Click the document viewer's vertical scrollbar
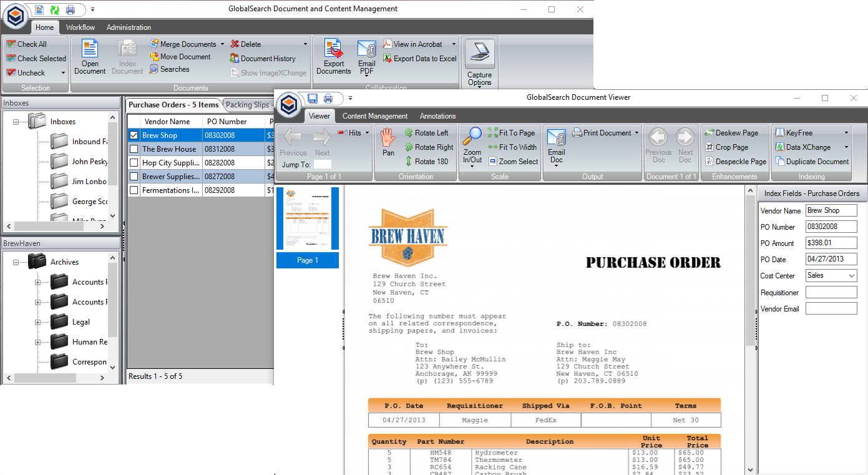868x475 pixels. [751, 330]
